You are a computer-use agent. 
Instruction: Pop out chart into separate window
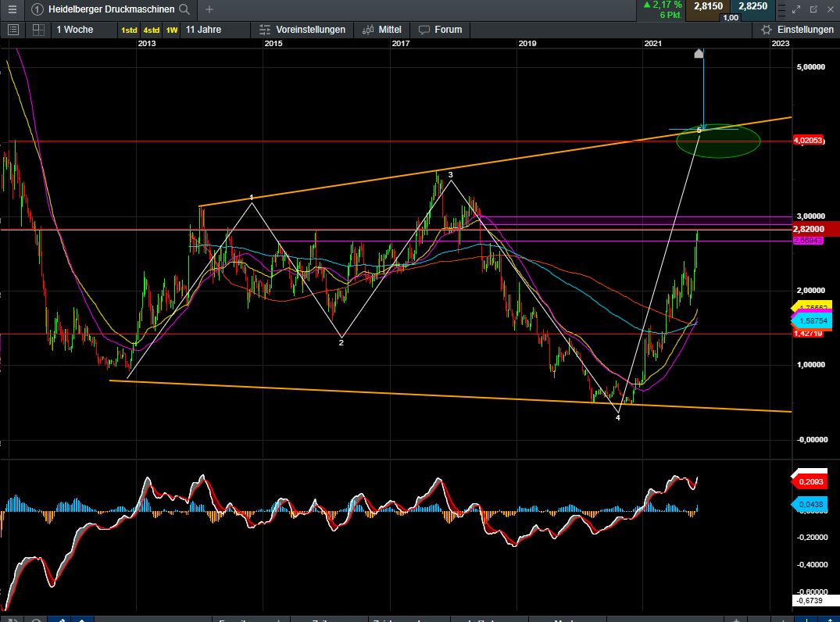pyautogui.click(x=813, y=9)
